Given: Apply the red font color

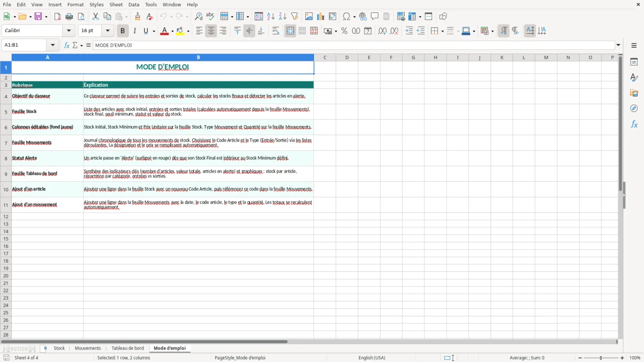Looking at the screenshot, I should [x=164, y=31].
